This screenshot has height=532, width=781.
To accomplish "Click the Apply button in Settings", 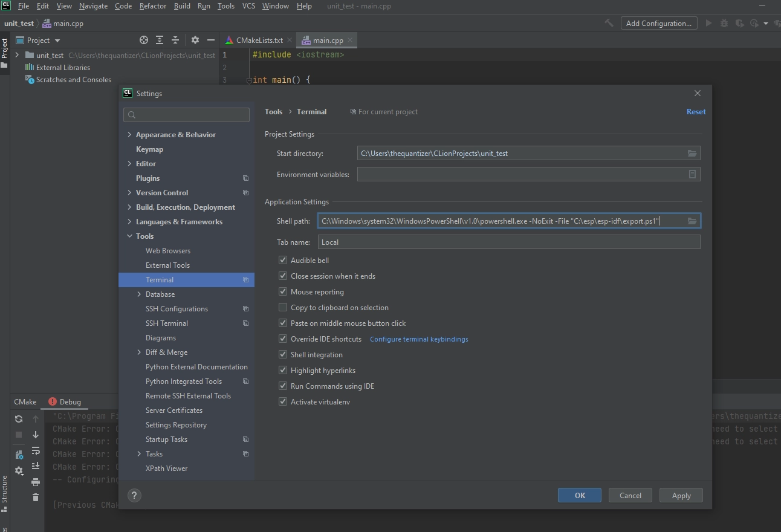I will [681, 495].
